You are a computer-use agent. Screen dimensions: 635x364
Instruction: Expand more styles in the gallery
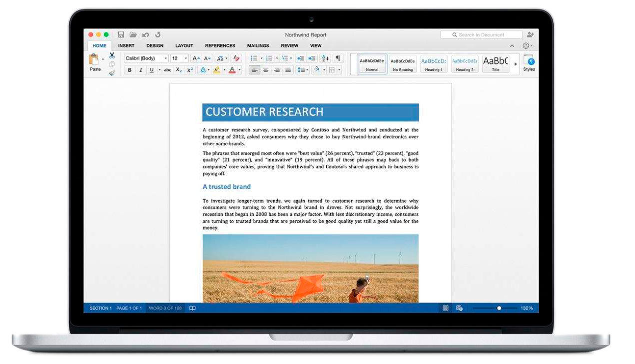[516, 64]
